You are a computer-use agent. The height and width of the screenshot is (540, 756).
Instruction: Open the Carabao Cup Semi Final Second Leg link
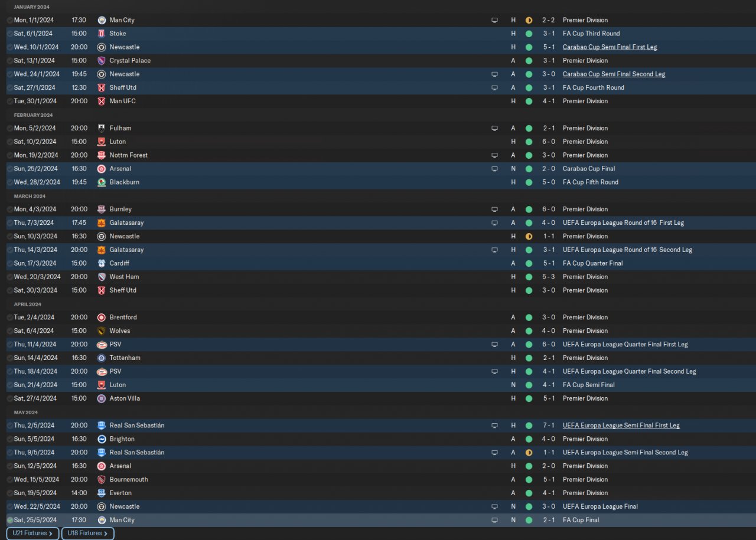(614, 74)
